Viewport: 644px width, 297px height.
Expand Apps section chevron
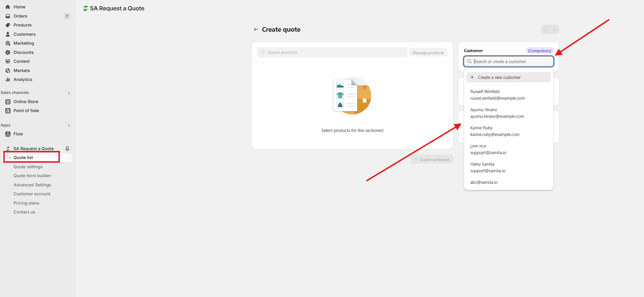(x=69, y=125)
